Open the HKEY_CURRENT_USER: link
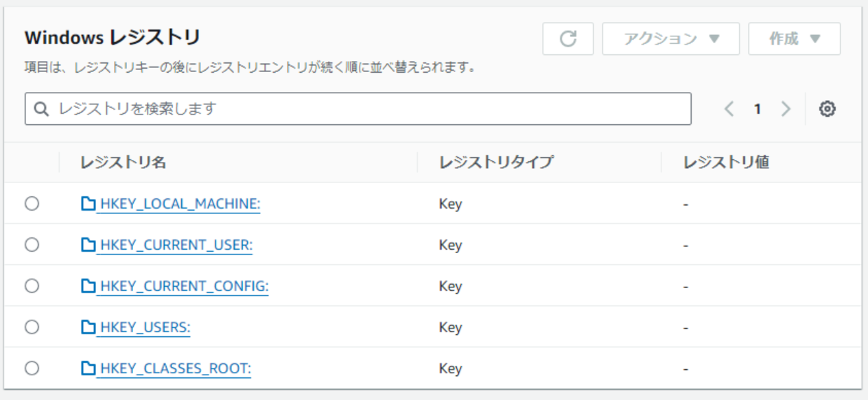This screenshot has height=400, width=868. pos(176,245)
